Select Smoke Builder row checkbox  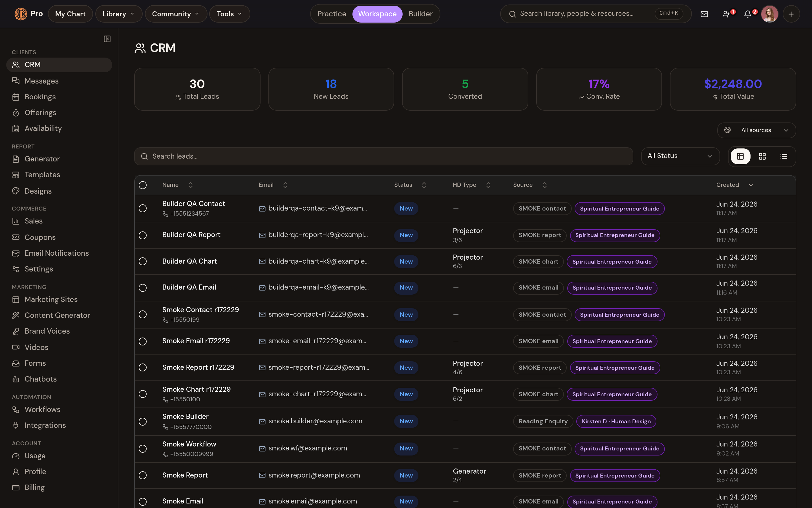(143, 422)
